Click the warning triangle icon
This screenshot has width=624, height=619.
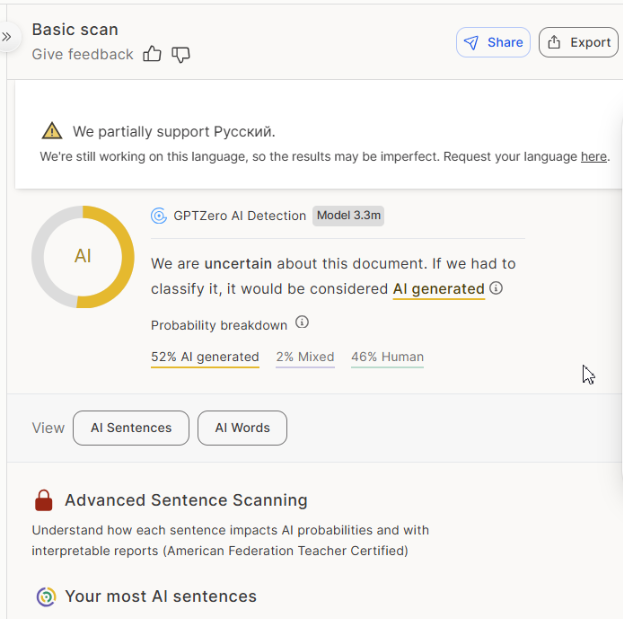click(x=52, y=131)
